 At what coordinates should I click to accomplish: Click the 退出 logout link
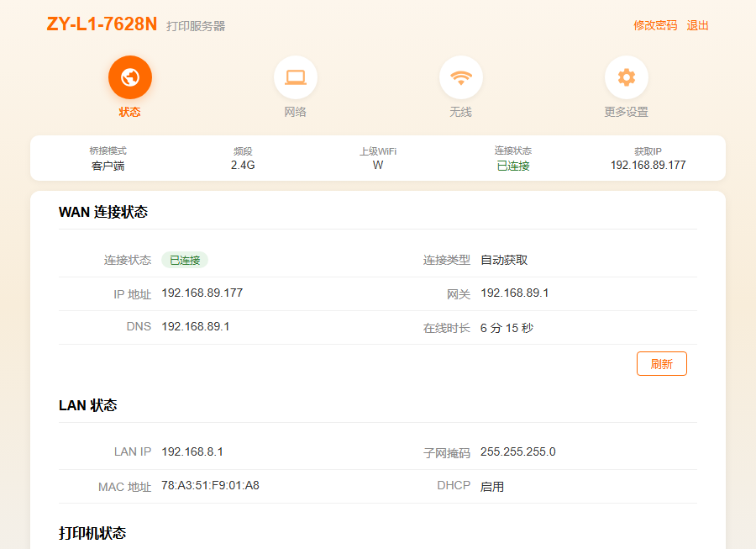(698, 25)
